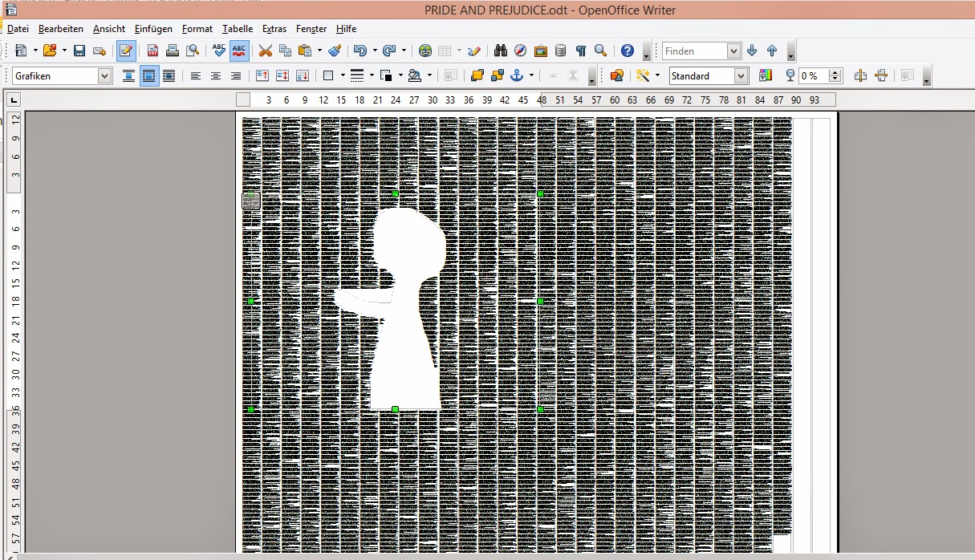Open graphic filter toolbar icon
Viewport: 975px width, 560px height.
coord(643,75)
